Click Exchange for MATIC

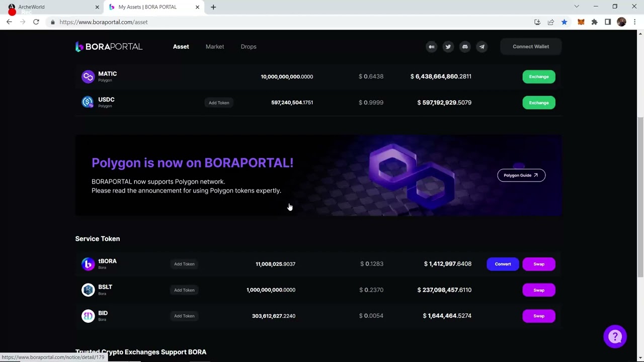pos(539,76)
